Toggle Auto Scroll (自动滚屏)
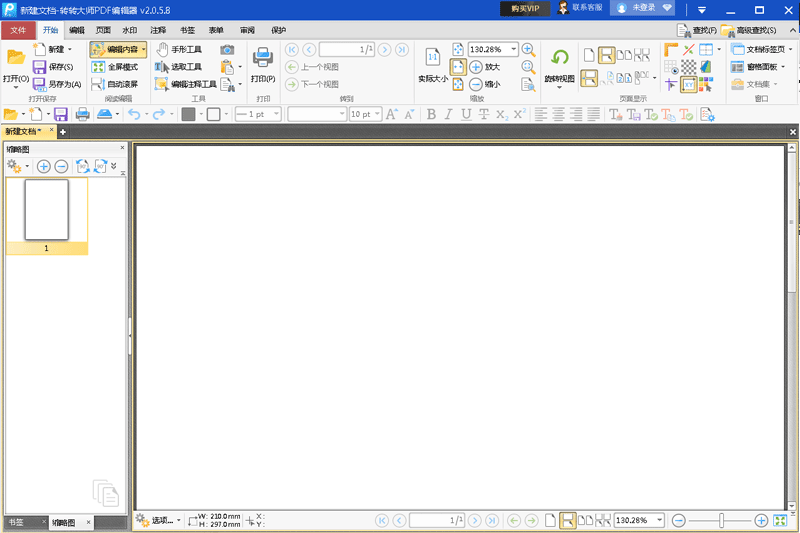800x533 pixels. tap(114, 84)
